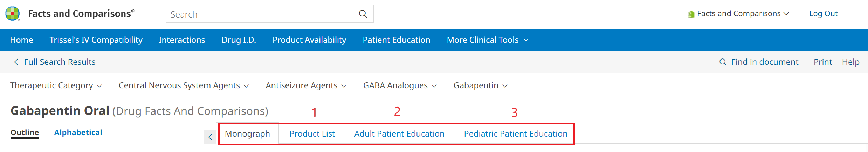Click the green product icon in header
Viewport: 868px width, 152px height.
(691, 14)
